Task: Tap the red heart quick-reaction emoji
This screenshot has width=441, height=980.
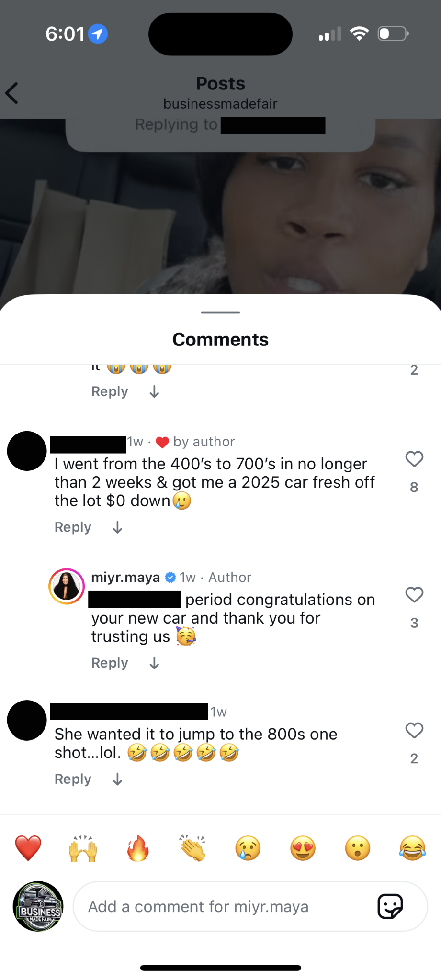Action: tap(28, 848)
